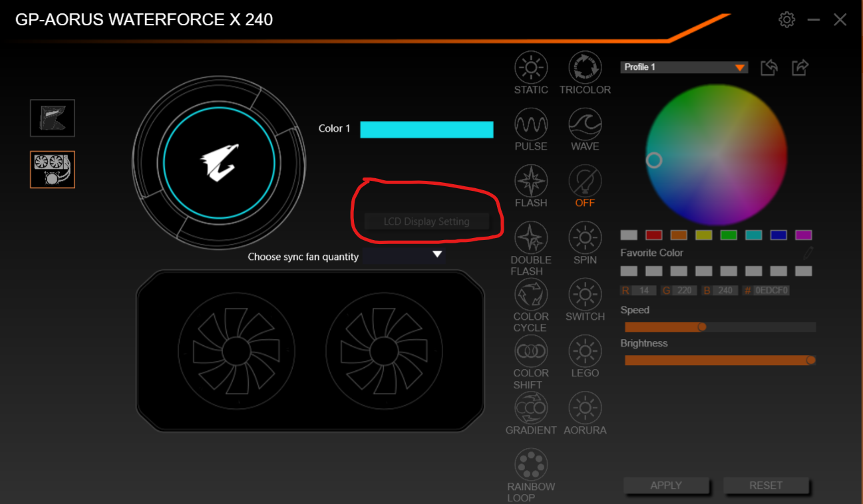Click the Color 1 cyan swatch

coord(427,129)
